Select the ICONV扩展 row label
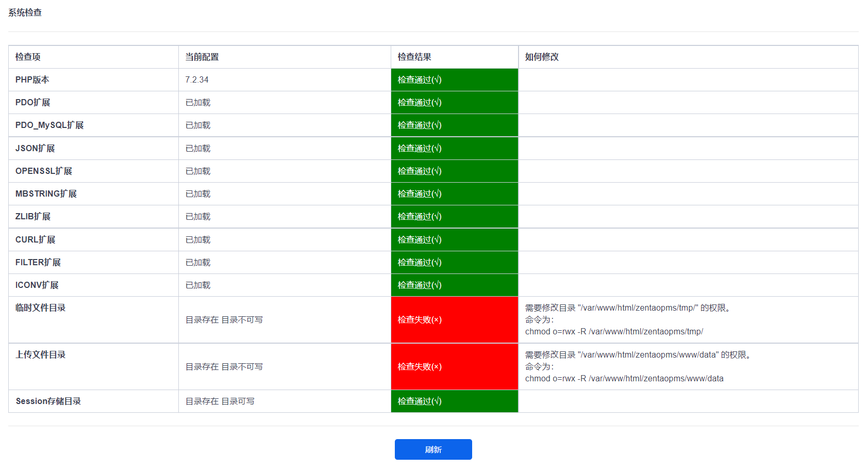Screen dimensions: 868x468 tap(37, 285)
